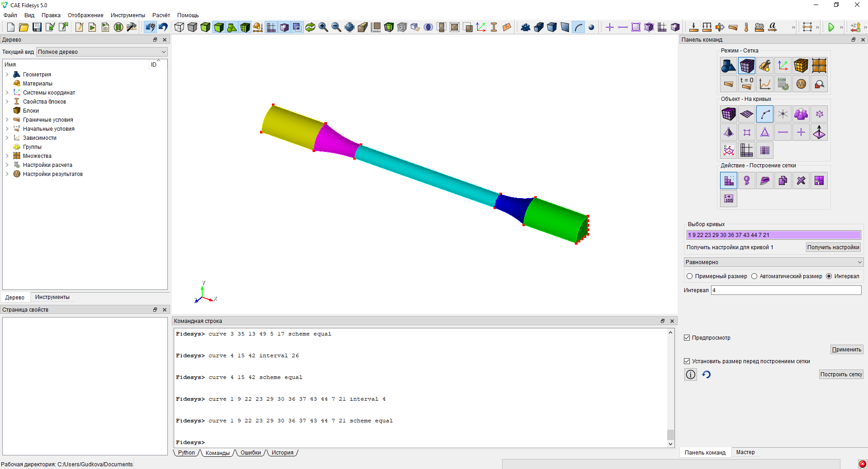Switch to the 'Инструменты' tab below the tree

[52, 297]
